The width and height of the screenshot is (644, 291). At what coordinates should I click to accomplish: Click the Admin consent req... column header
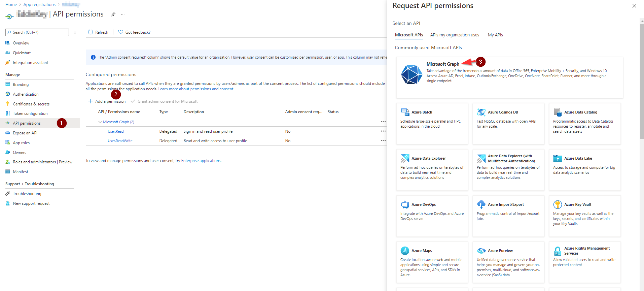click(303, 112)
